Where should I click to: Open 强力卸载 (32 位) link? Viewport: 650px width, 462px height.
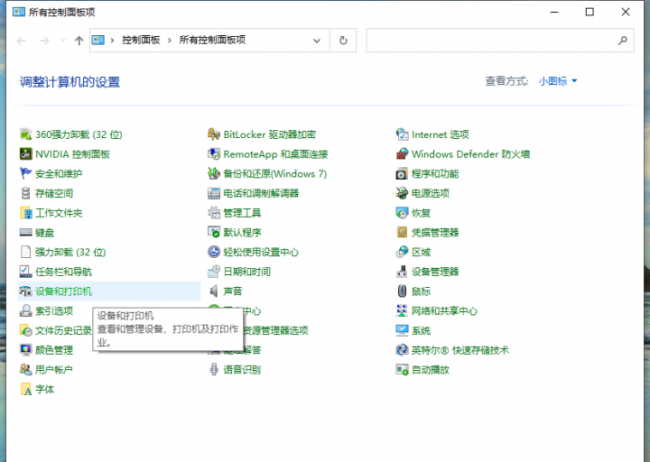coord(70,252)
